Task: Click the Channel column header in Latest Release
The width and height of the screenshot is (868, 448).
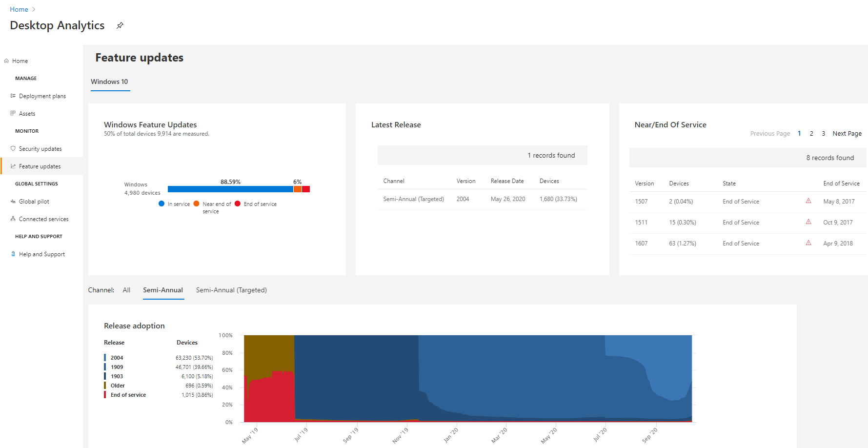Action: pos(394,181)
